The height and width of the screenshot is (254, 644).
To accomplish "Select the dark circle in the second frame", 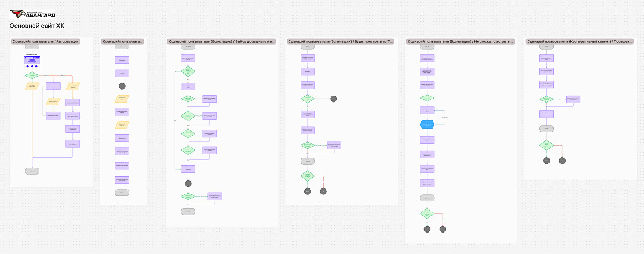I will (x=122, y=86).
